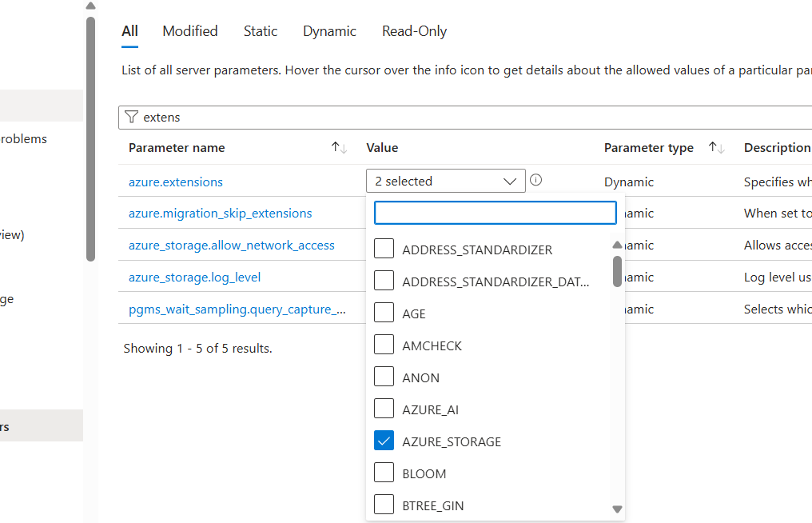Open the azure.extensions parameter link
The image size is (812, 523).
[x=176, y=182]
